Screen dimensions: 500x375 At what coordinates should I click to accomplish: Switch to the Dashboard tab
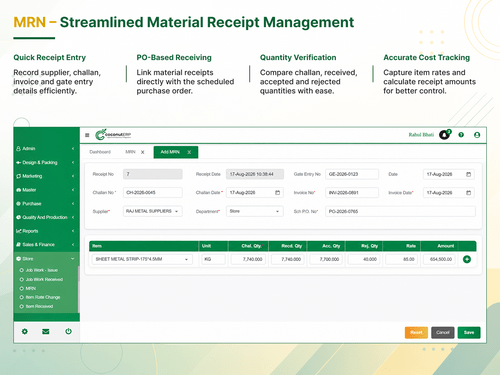point(100,152)
